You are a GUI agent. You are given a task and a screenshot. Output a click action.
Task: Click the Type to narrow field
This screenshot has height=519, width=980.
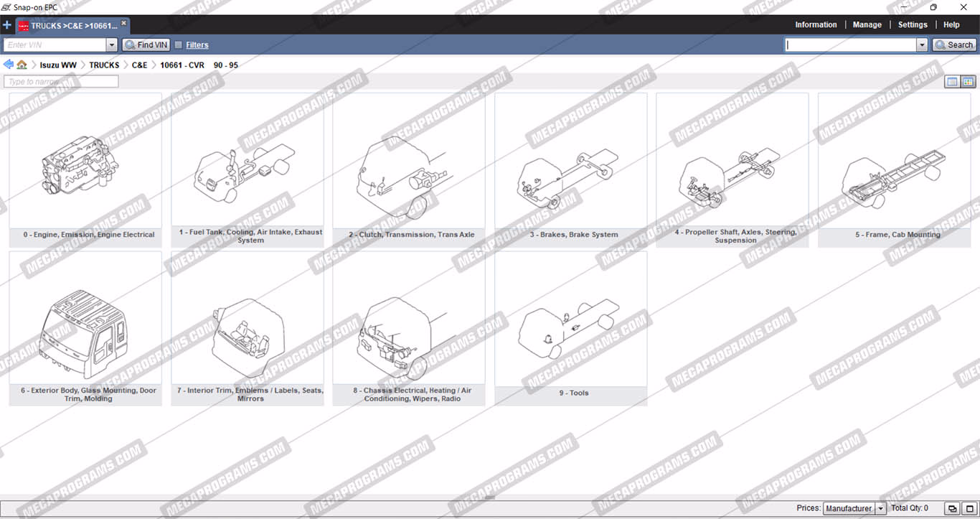point(61,82)
